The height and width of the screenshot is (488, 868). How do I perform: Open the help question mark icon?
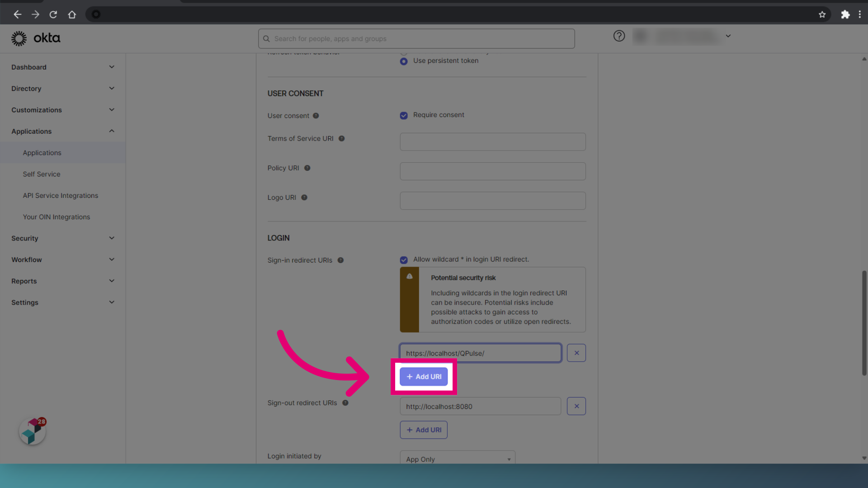[x=619, y=36]
